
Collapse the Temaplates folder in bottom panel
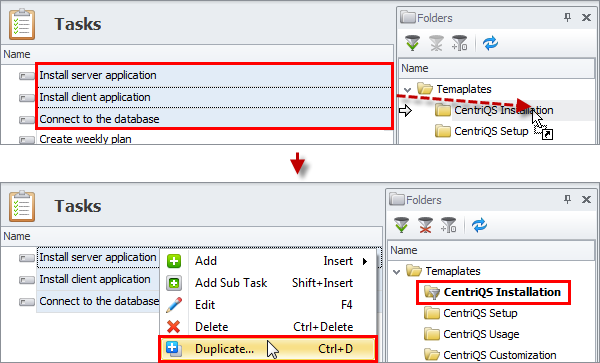point(396,272)
